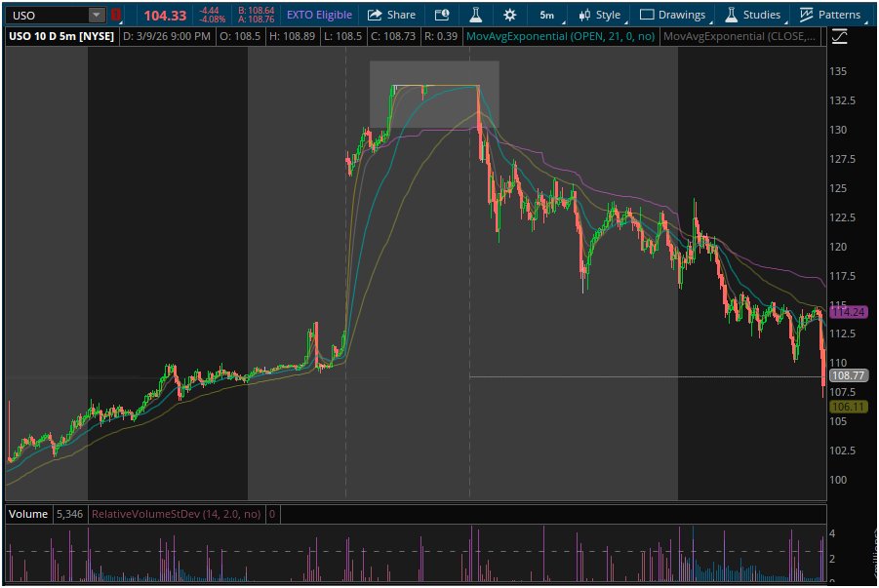879x588 pixels.
Task: Click the volume value 5,346
Action: click(69, 514)
